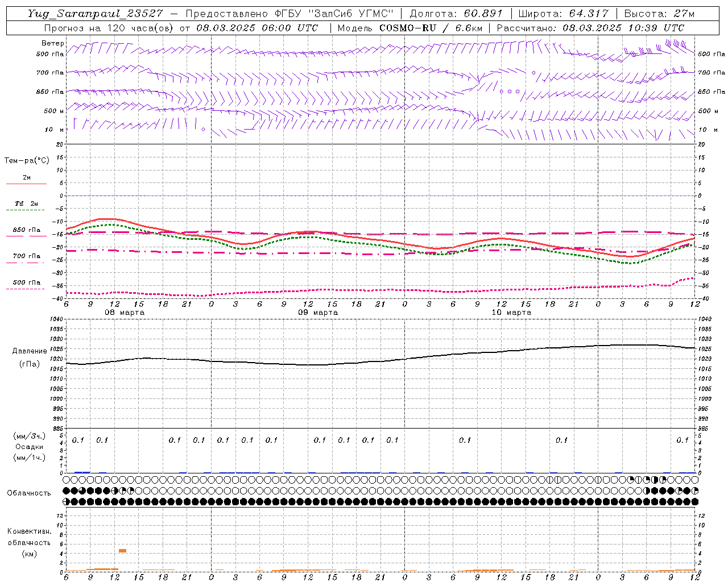Click the Высота: 27м value
Image resolution: width=728 pixels, height=582 pixels.
click(x=659, y=13)
